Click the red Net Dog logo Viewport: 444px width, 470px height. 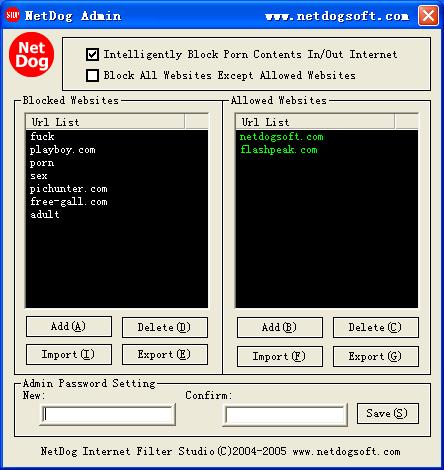[31, 54]
